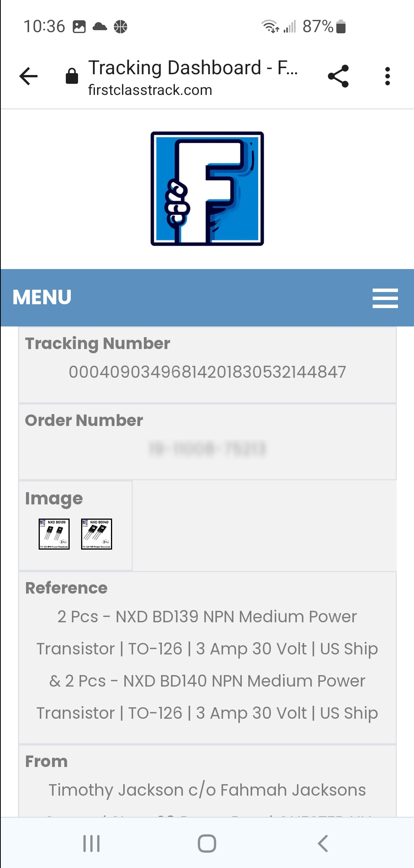
Task: Tap the Tracking Dashboard page title
Action: pyautogui.click(x=193, y=68)
